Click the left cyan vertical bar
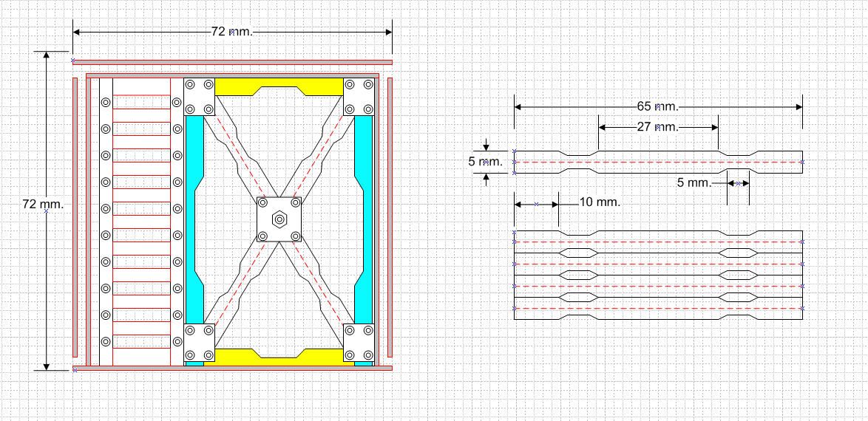This screenshot has width=868, height=421. (x=194, y=219)
